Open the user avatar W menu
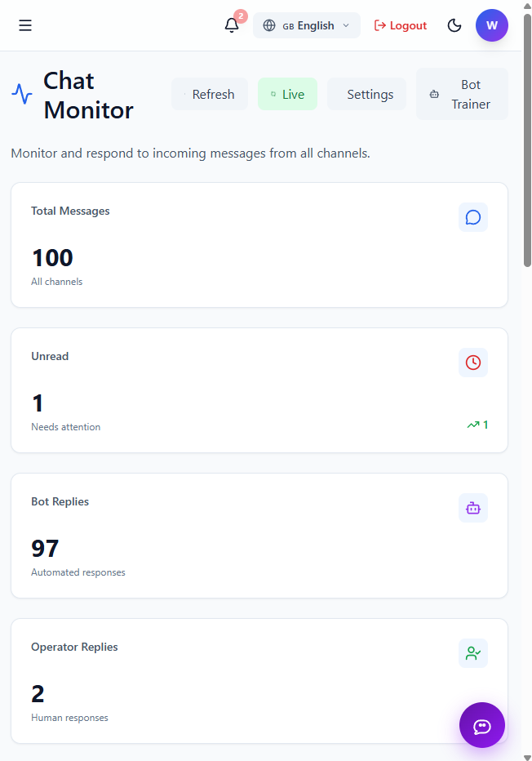 (x=491, y=25)
